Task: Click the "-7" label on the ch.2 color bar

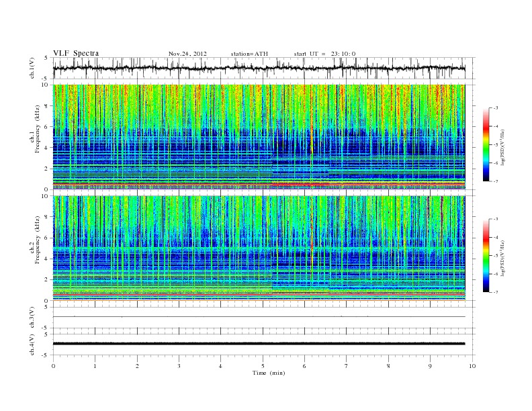Action: [x=496, y=292]
